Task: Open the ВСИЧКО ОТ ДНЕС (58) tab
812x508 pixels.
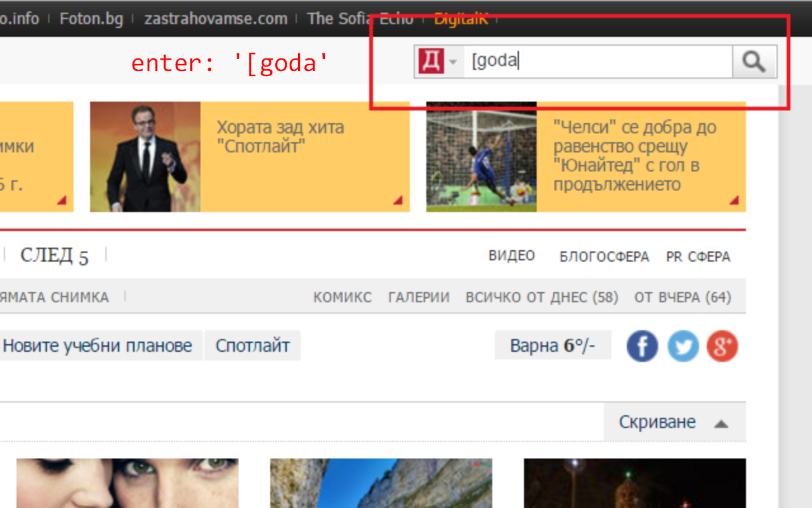Action: (x=542, y=296)
